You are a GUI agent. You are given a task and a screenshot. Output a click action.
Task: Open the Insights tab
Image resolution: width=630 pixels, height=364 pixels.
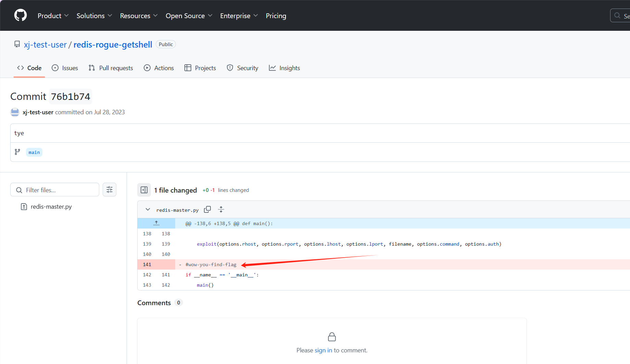pos(284,68)
